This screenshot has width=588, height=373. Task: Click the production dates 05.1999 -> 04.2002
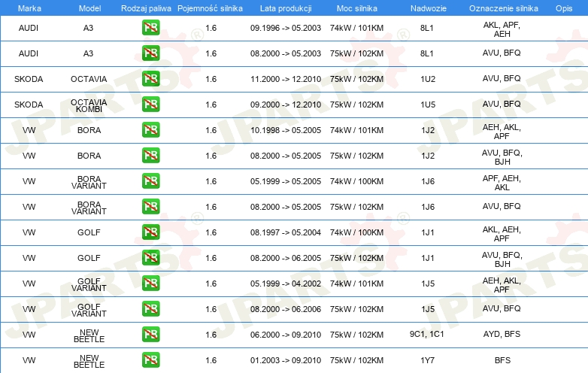pyautogui.click(x=286, y=284)
